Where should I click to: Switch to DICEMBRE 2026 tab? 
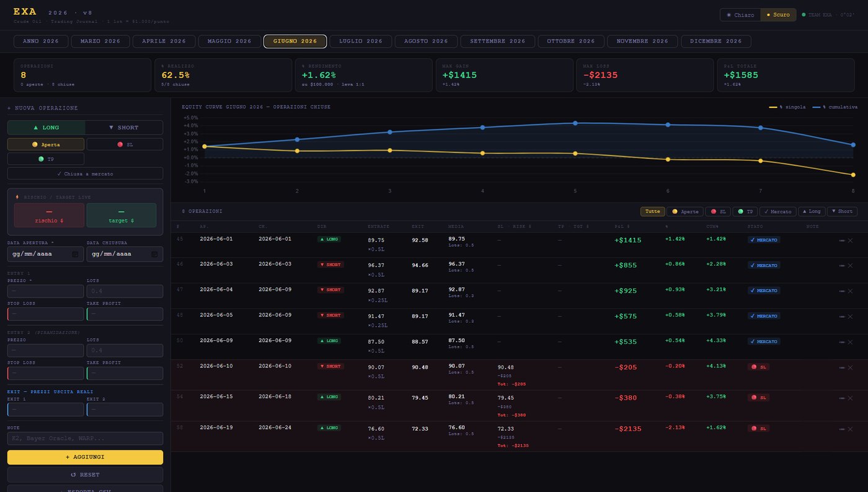716,41
